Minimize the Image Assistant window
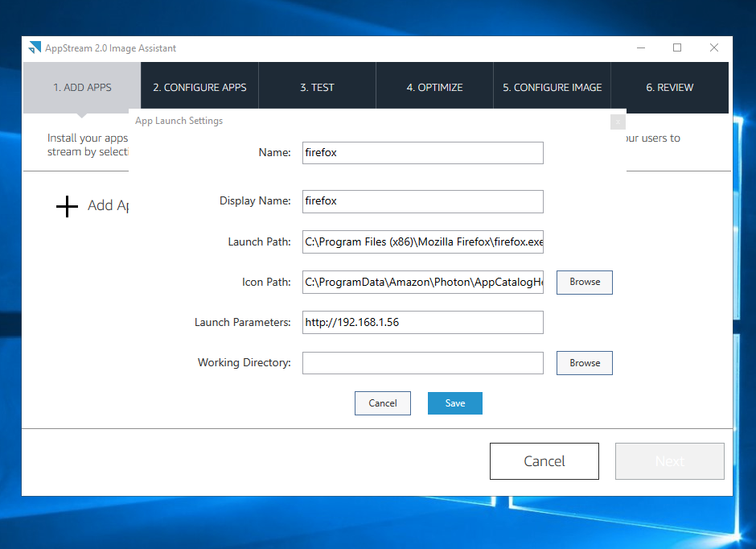756x549 pixels. (x=641, y=47)
